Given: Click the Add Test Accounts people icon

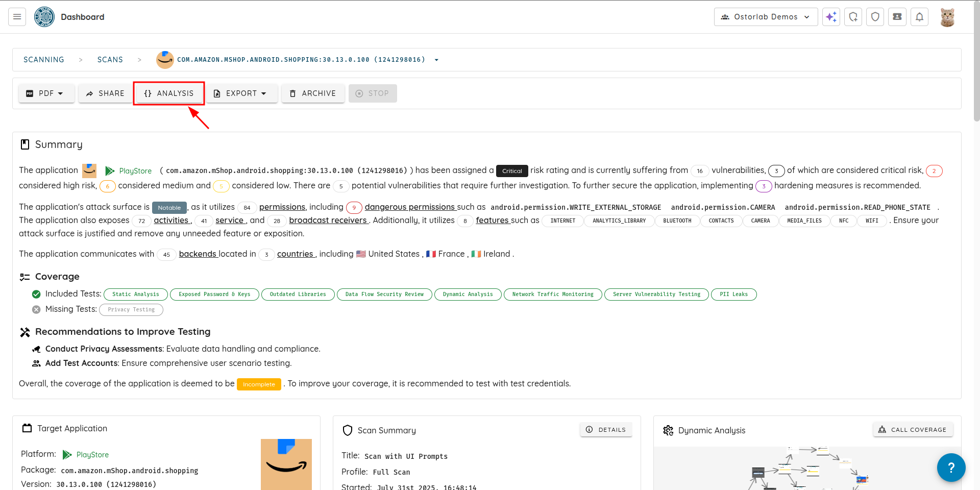Looking at the screenshot, I should [x=36, y=363].
